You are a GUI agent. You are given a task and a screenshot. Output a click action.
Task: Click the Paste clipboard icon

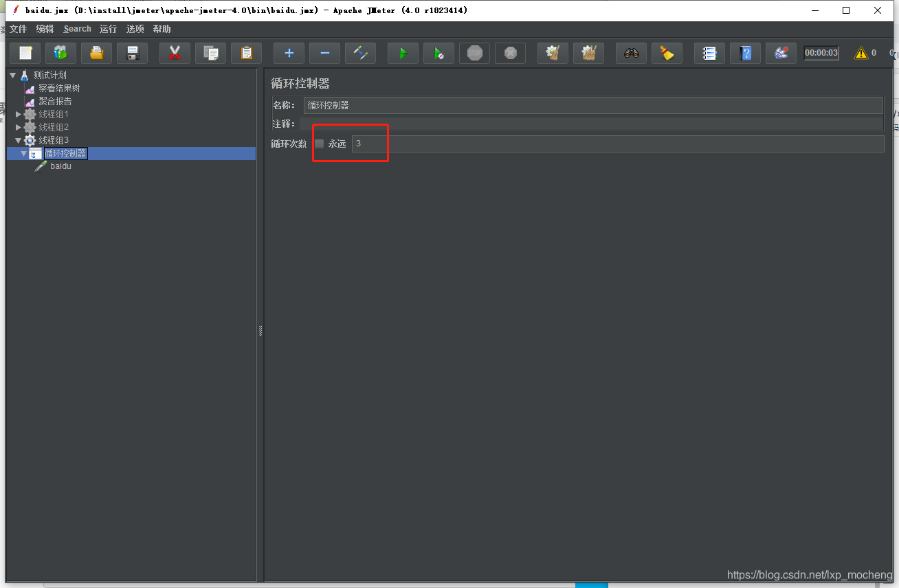click(247, 53)
